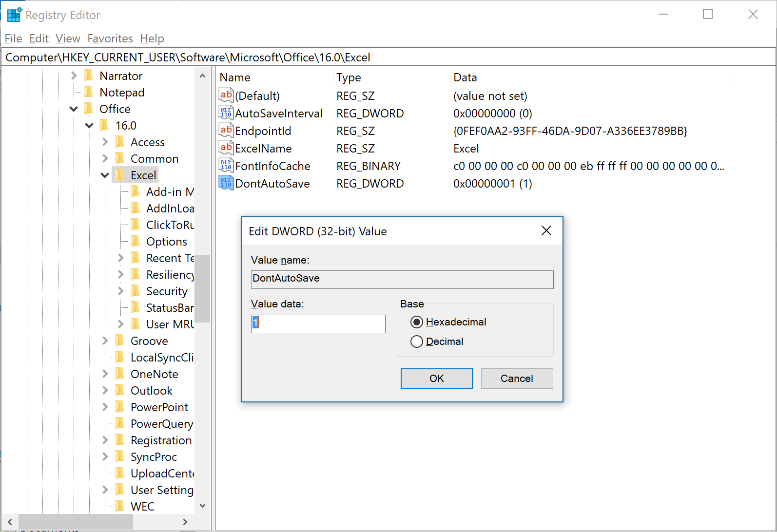The height and width of the screenshot is (532, 777).
Task: Click the OneNote folder icon
Action: click(120, 374)
